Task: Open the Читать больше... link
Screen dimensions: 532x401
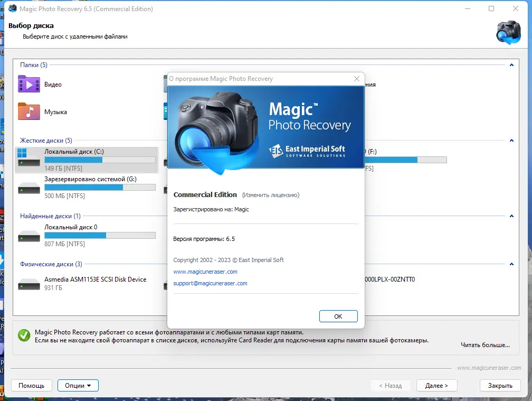Action: click(x=485, y=345)
